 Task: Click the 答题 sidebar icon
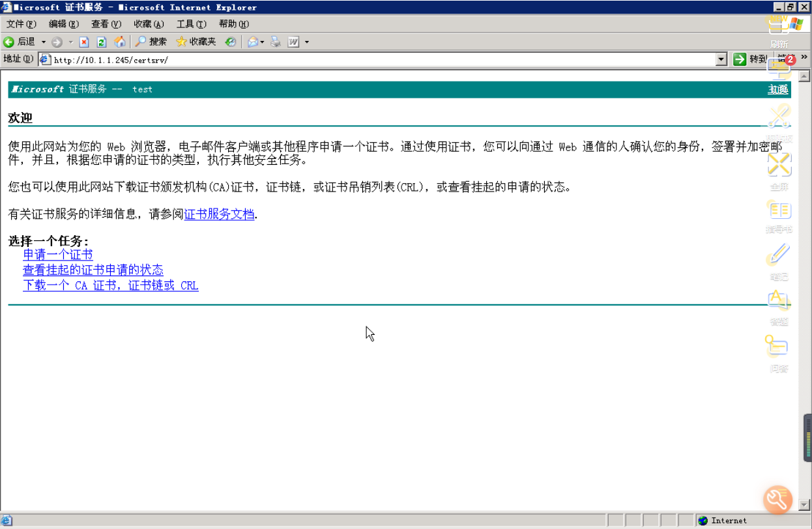(779, 307)
